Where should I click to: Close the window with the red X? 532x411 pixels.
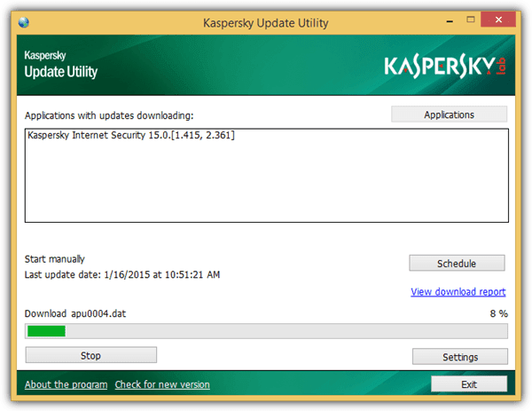click(x=498, y=20)
